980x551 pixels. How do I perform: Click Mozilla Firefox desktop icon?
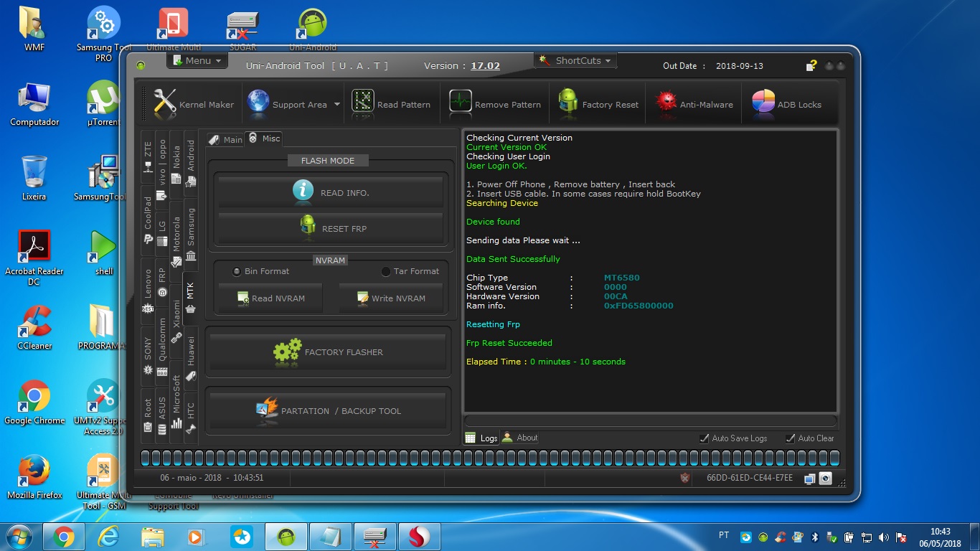coord(34,476)
